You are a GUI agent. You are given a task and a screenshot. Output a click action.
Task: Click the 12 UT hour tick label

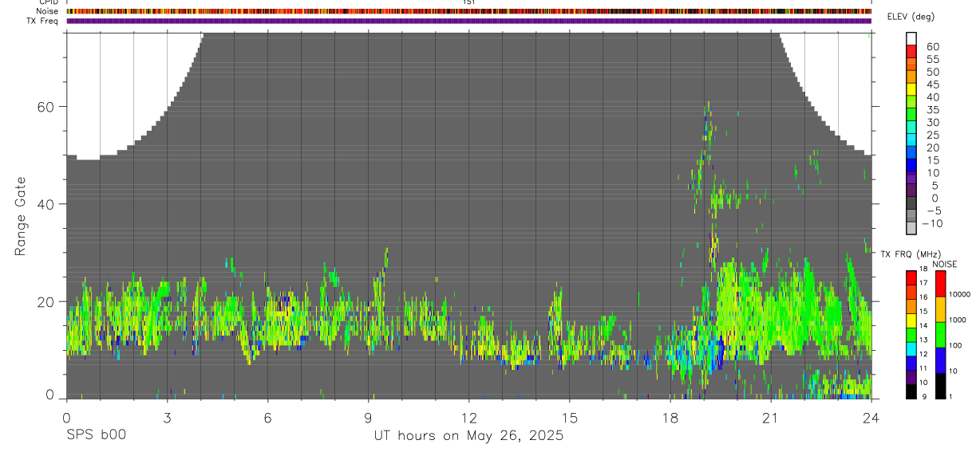pos(469,418)
